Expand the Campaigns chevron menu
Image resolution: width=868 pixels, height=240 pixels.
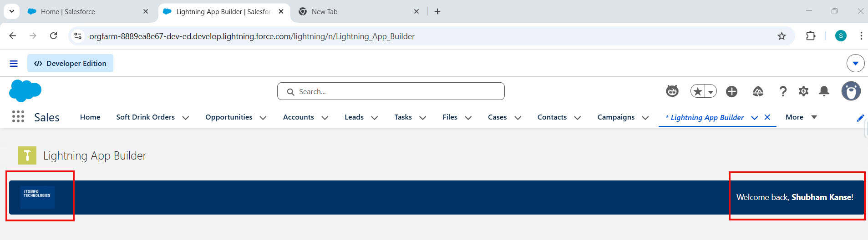(x=645, y=118)
